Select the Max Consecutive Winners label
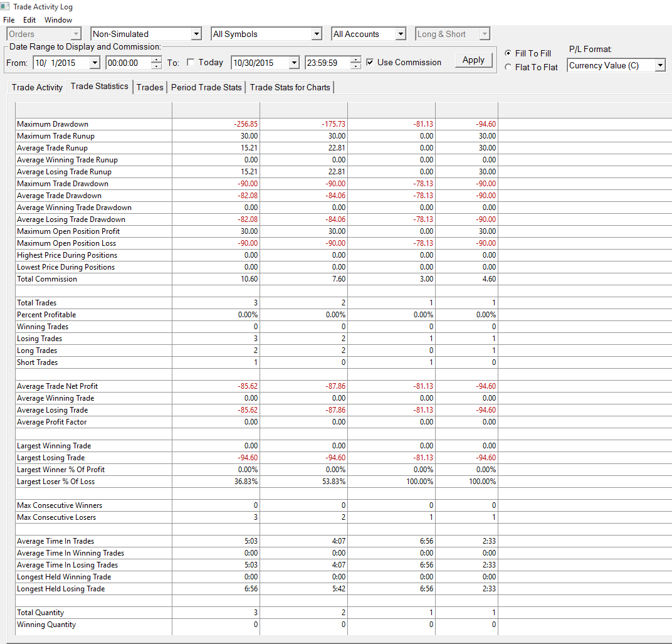 click(x=60, y=506)
